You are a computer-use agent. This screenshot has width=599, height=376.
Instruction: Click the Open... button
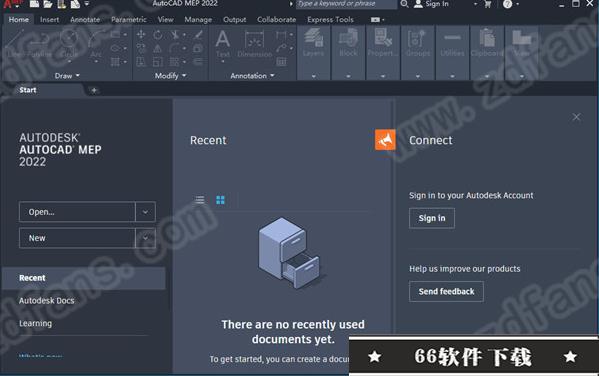(x=77, y=212)
